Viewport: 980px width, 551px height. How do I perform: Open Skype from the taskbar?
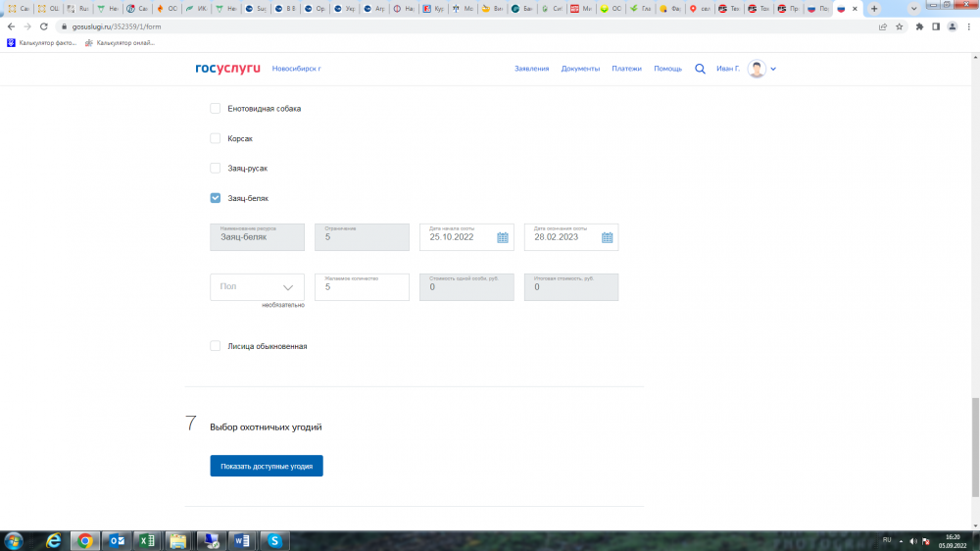pos(273,541)
